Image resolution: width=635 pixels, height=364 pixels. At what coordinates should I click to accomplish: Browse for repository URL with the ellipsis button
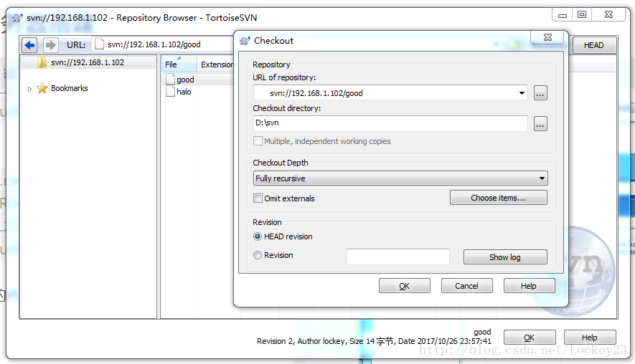(x=540, y=93)
